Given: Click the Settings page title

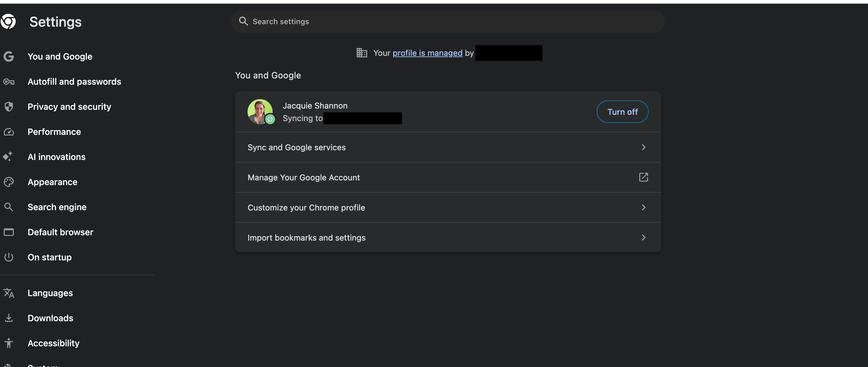Looking at the screenshot, I should (55, 22).
